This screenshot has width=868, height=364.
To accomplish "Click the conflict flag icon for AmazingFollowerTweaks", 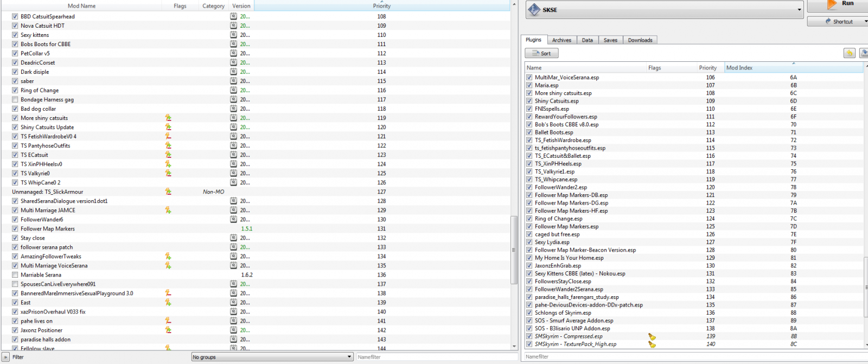I will pos(168,256).
